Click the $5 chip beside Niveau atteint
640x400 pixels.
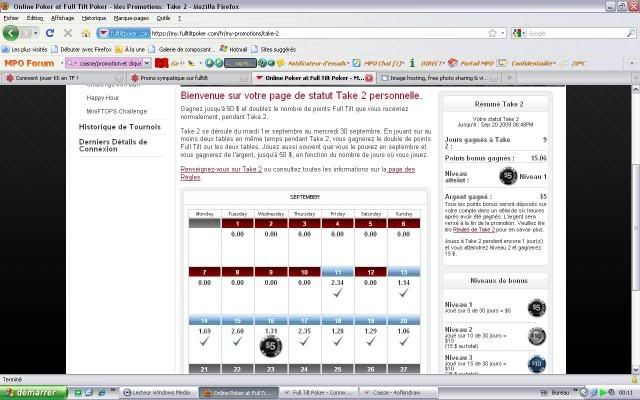(x=508, y=176)
